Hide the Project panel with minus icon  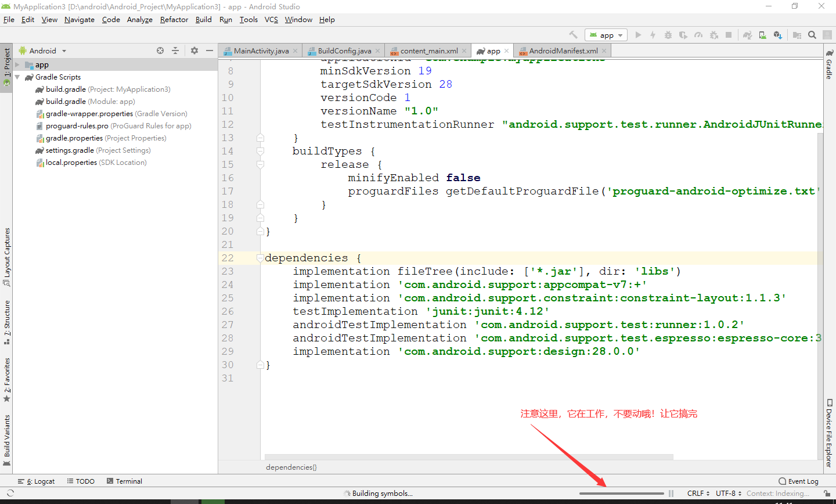(210, 51)
